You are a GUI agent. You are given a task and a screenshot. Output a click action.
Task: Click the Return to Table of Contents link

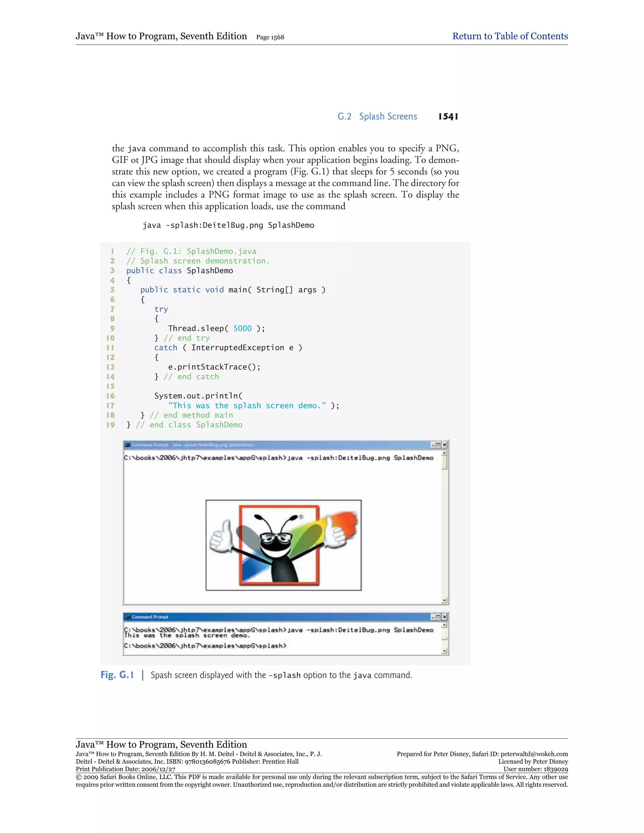point(510,36)
